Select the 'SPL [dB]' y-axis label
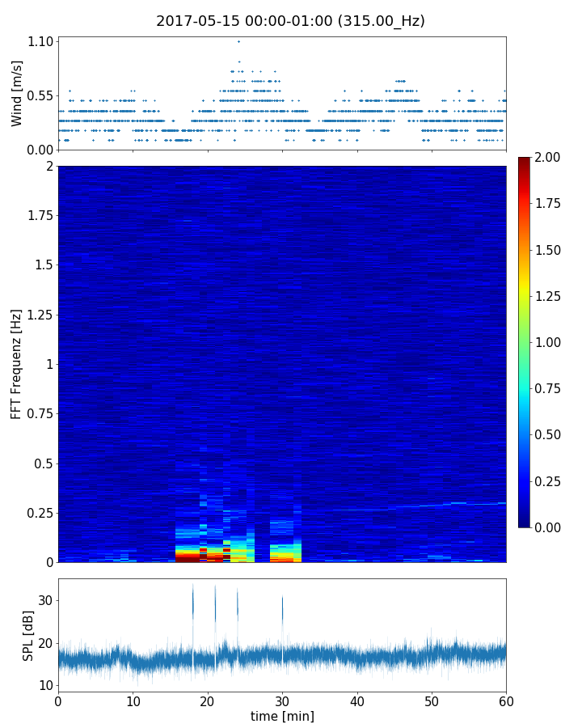 [28, 635]
